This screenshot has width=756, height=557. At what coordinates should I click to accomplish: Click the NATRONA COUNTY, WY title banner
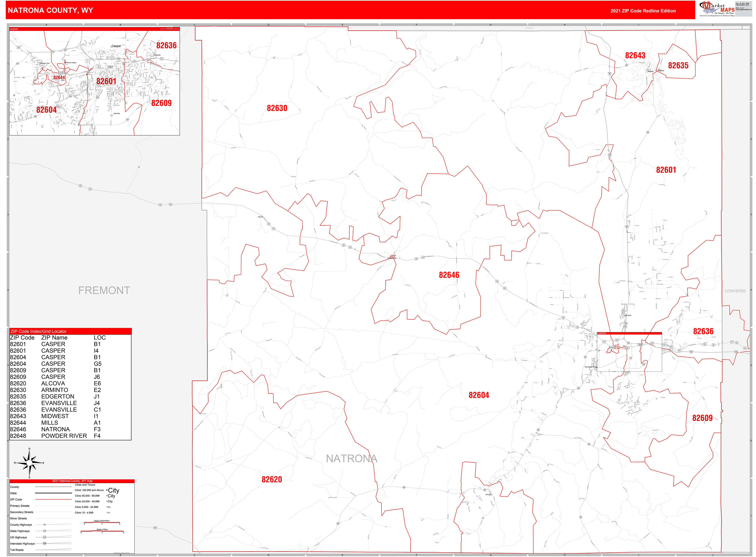pyautogui.click(x=51, y=11)
